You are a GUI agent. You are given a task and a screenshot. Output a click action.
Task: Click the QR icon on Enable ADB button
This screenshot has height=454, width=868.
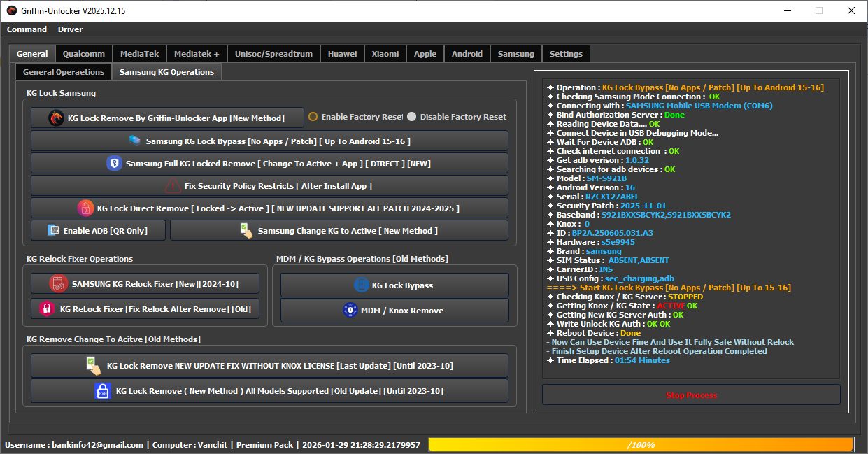[52, 230]
